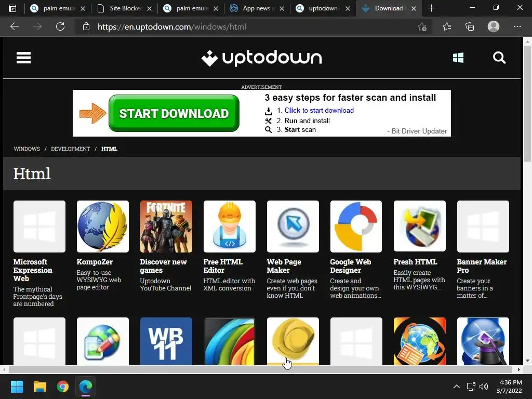This screenshot has height=399, width=532.
Task: Open the colorful swirl app icon
Action: [229, 341]
